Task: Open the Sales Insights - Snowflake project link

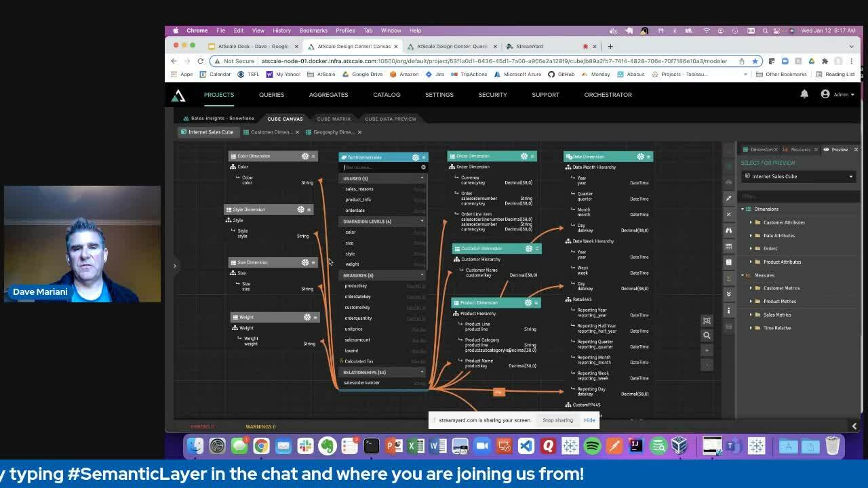Action: pyautogui.click(x=218, y=119)
